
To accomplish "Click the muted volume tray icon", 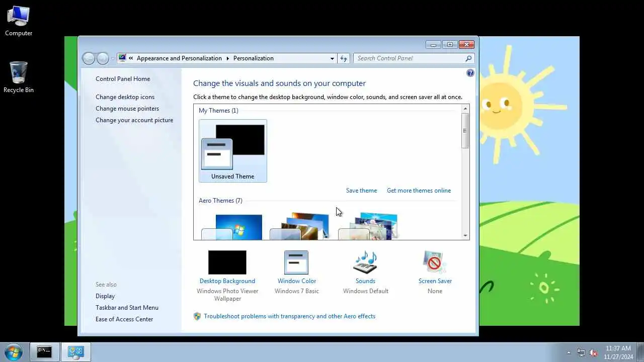I will tap(594, 352).
